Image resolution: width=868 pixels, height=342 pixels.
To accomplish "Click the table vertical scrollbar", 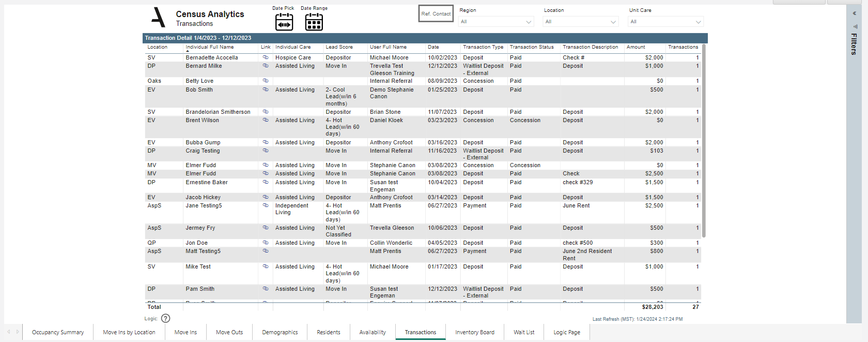I will click(x=704, y=141).
